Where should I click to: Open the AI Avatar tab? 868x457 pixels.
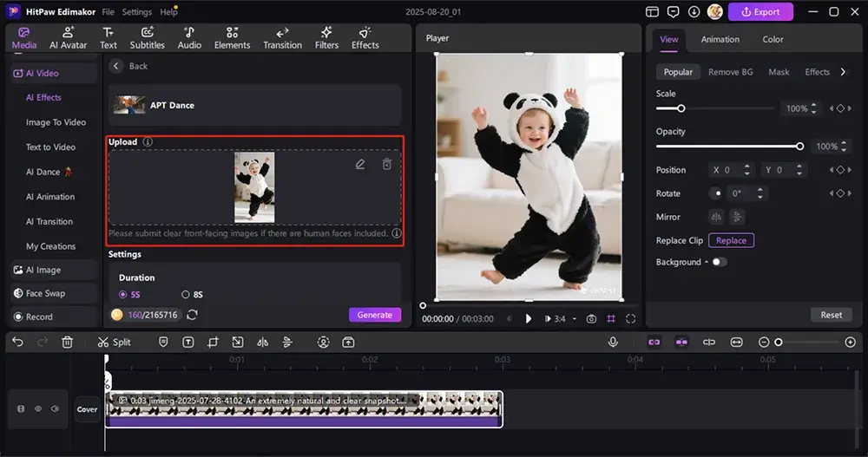tap(68, 38)
